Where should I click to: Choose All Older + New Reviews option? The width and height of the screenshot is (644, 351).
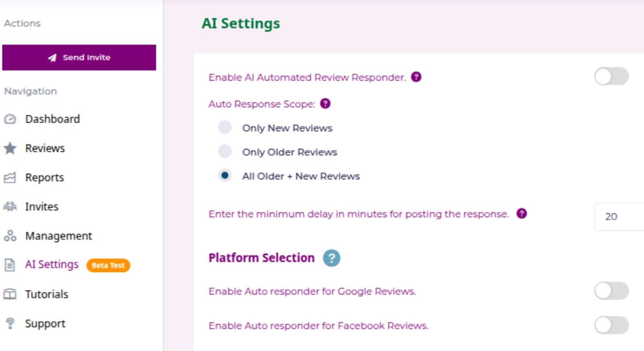pos(225,175)
